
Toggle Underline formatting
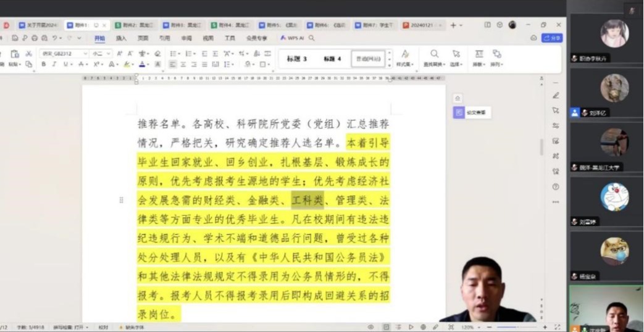(x=65, y=64)
